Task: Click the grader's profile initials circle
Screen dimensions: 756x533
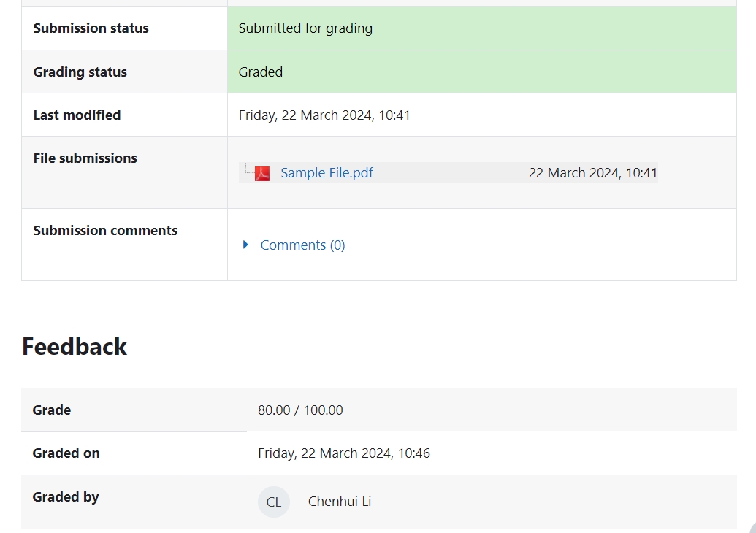Action: [x=273, y=502]
